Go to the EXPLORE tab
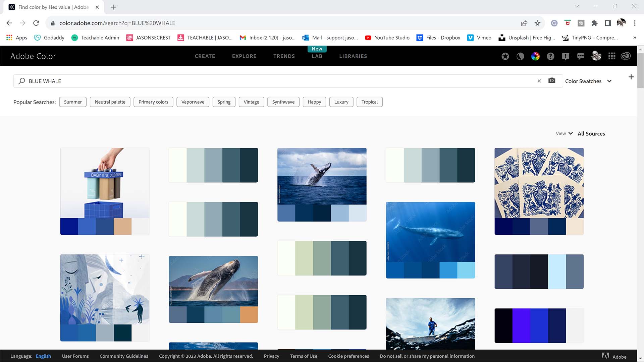The height and width of the screenshot is (362, 644). pos(244,56)
